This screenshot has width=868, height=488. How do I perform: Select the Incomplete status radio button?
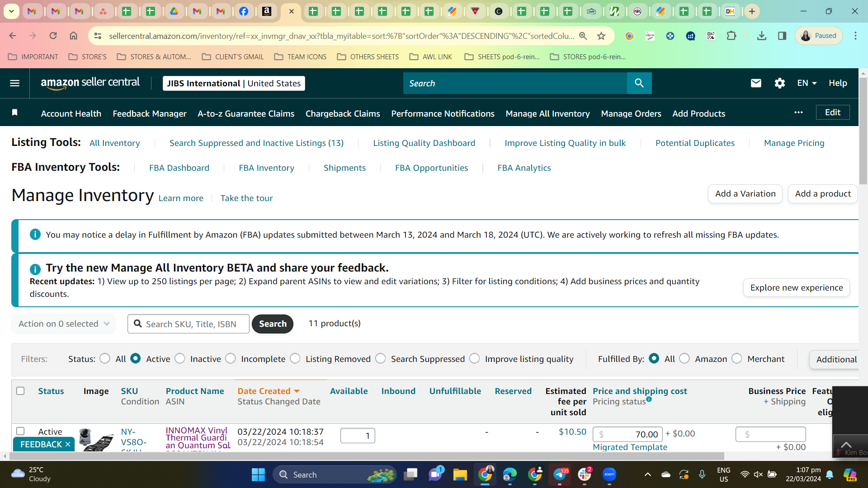tap(231, 359)
